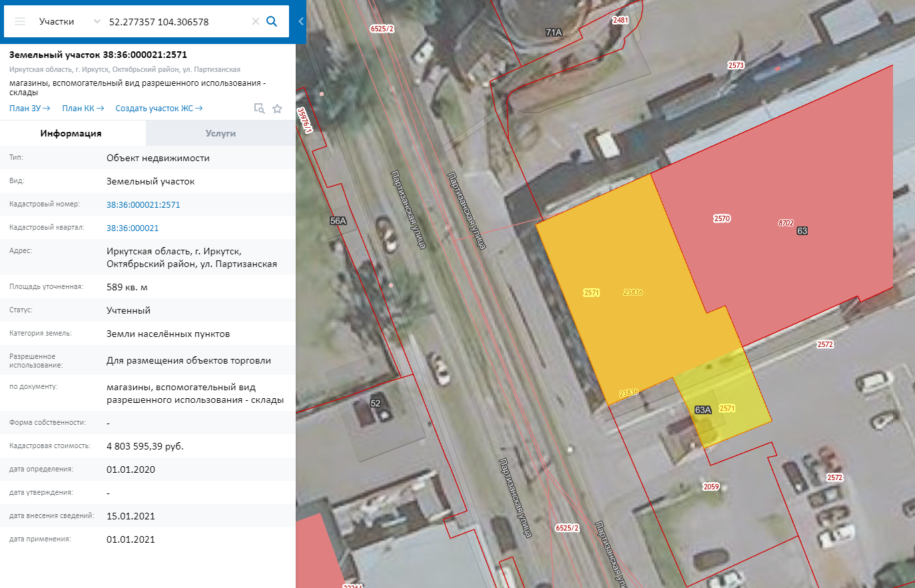Open cadastral number 38:36:000021:2571 link
Screen dimensions: 915x588
click(x=143, y=205)
